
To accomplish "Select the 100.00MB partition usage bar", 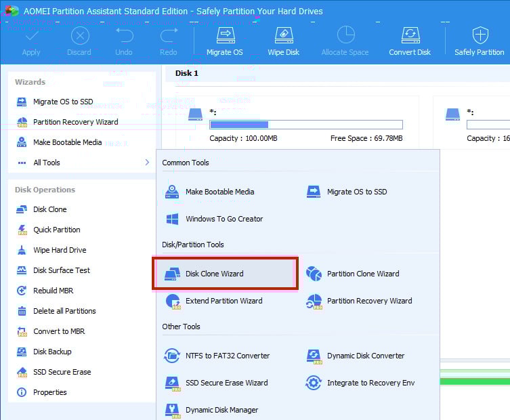I will (306, 125).
